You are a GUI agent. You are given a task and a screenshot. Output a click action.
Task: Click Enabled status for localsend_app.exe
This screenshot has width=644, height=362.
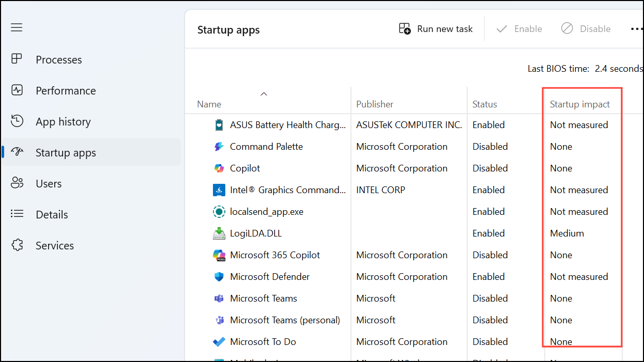tap(488, 212)
